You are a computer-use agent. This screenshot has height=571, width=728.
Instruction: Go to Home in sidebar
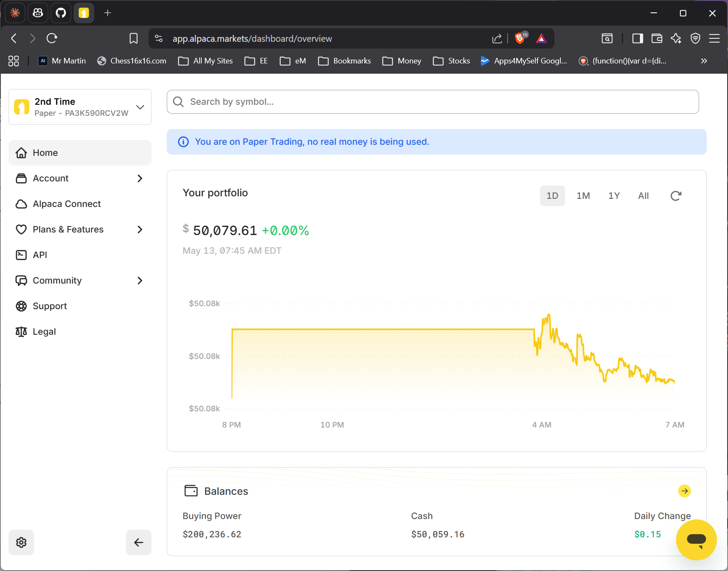(80, 153)
